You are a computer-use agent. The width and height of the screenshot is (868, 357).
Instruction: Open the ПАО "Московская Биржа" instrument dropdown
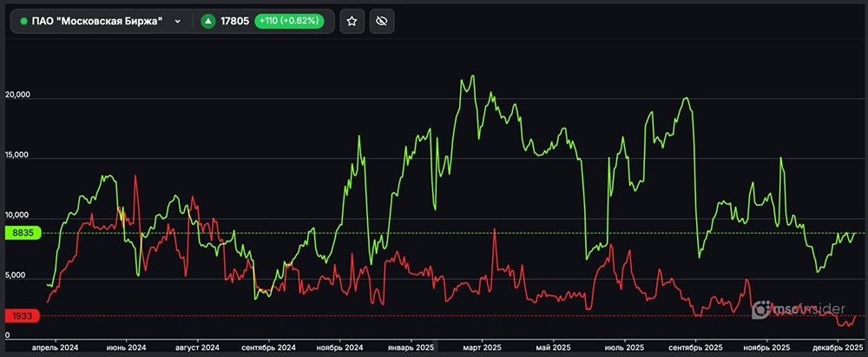102,21
